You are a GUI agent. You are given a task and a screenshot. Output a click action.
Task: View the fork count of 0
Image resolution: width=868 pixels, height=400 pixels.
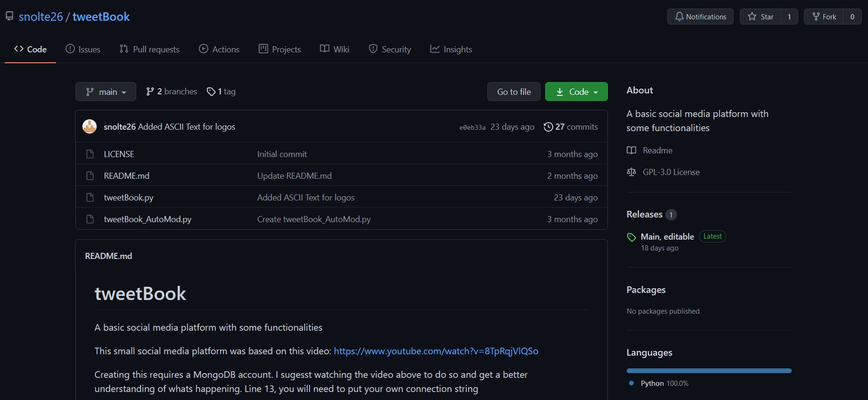tap(852, 17)
